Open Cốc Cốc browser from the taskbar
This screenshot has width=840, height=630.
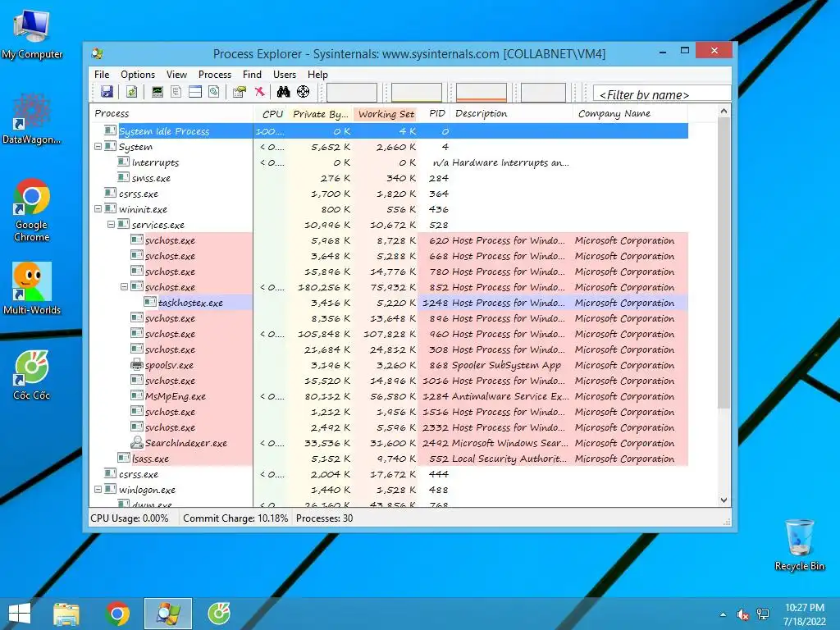coord(218,614)
